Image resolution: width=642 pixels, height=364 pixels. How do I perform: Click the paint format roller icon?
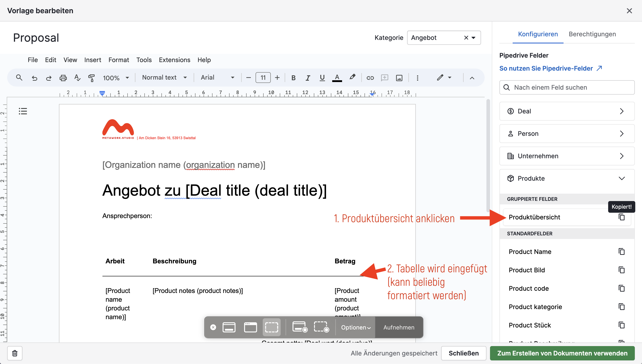pyautogui.click(x=91, y=78)
